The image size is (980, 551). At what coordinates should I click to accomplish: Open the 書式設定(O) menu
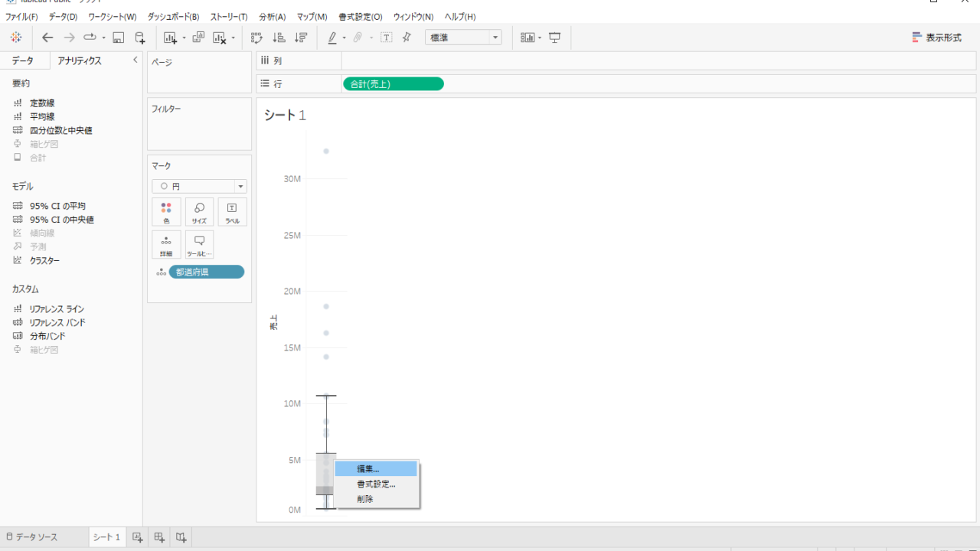[x=361, y=16]
